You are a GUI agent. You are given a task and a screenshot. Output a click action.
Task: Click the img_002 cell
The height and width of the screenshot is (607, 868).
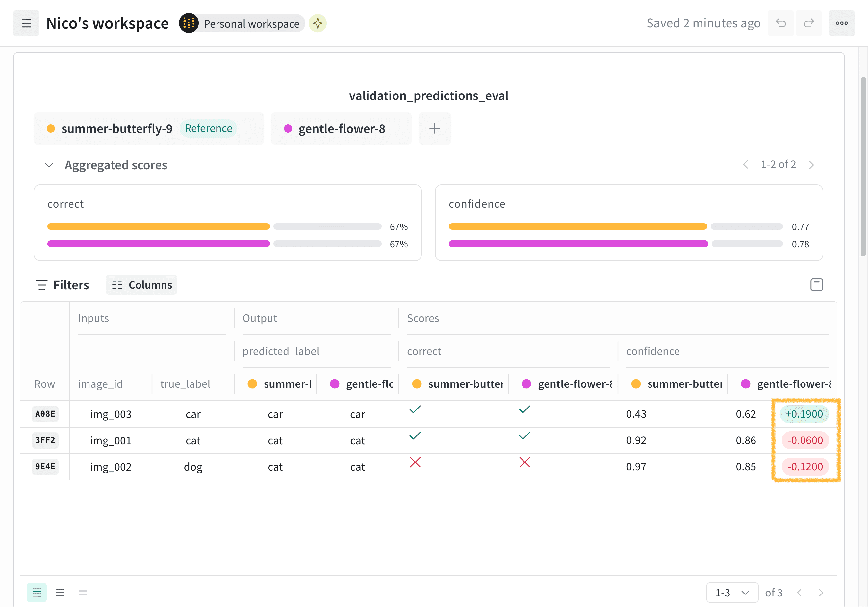point(111,467)
